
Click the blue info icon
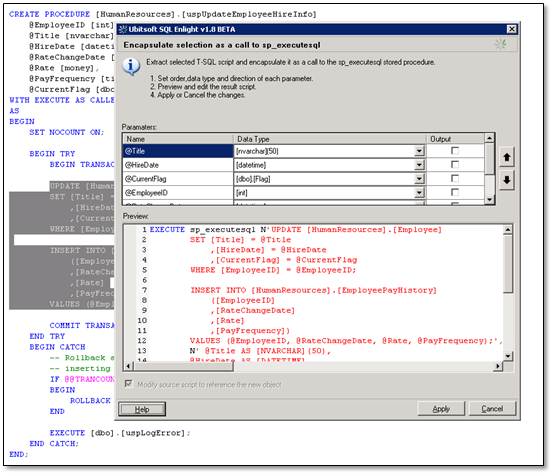131,66
